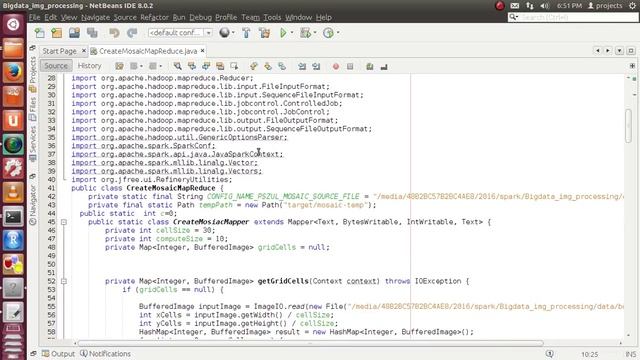This screenshot has height=360, width=640.
Task: Open the Projects side panel
Action: pos(33,73)
